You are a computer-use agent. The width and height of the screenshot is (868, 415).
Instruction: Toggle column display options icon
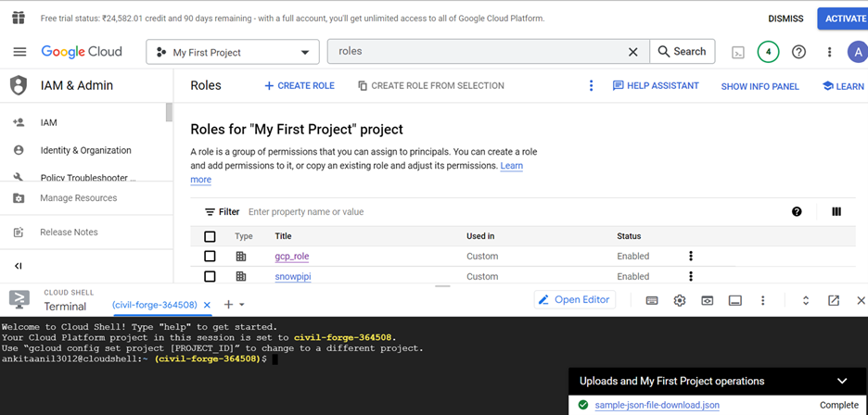tap(836, 212)
